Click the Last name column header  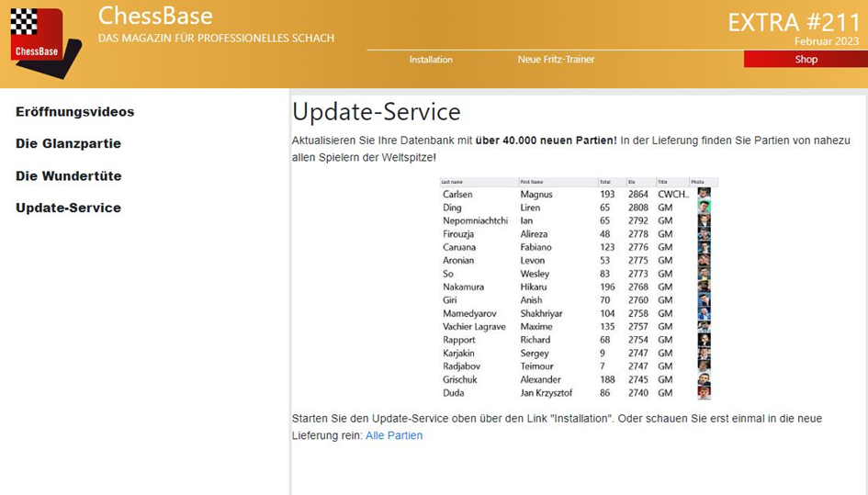(x=452, y=182)
